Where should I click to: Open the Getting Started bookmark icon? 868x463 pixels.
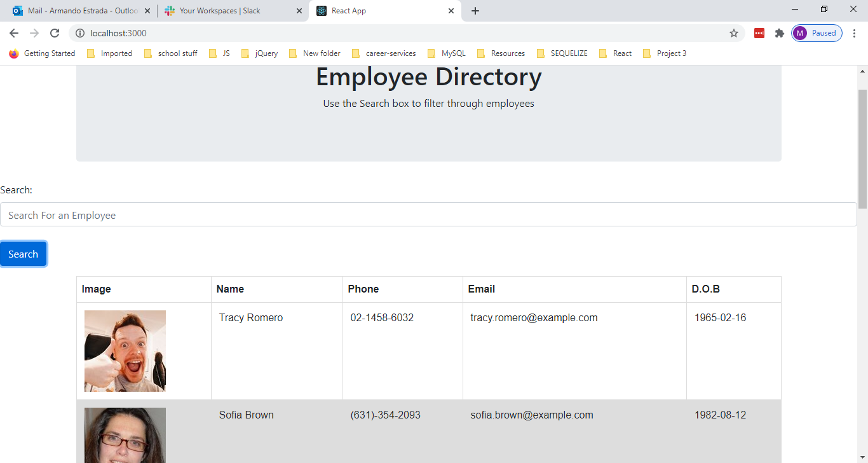[13, 53]
